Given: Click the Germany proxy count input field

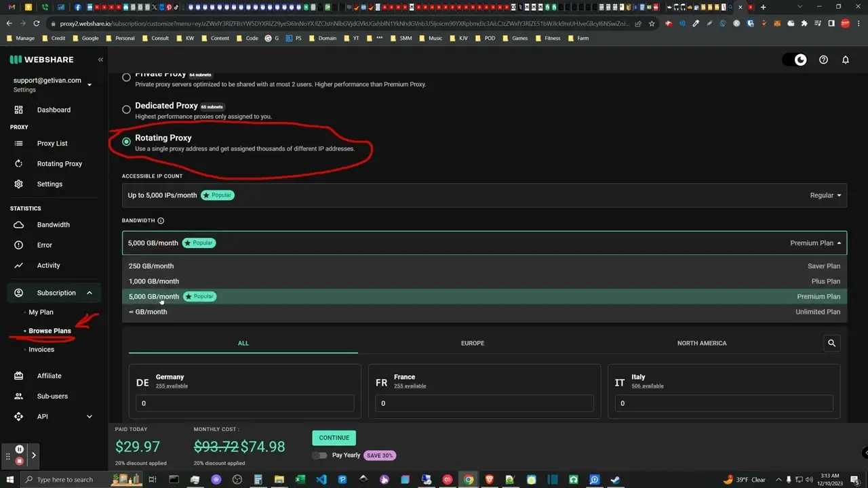Looking at the screenshot, I should click(x=245, y=403).
